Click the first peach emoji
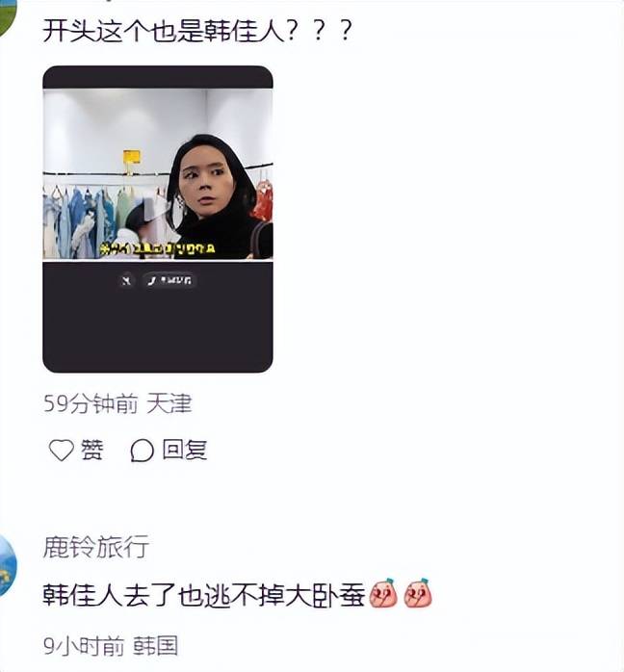Viewport: 624px width, 672px height. [383, 593]
